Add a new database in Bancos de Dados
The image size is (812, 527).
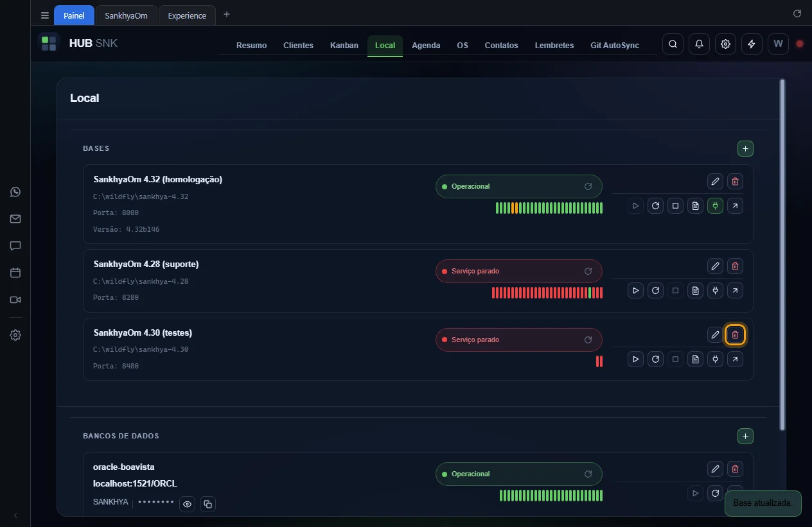[x=745, y=436]
